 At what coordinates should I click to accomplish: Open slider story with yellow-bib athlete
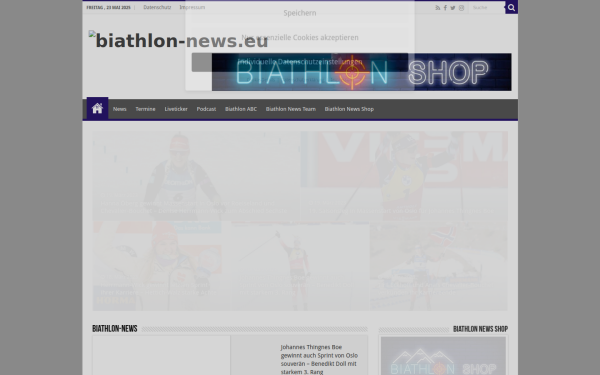click(x=404, y=176)
